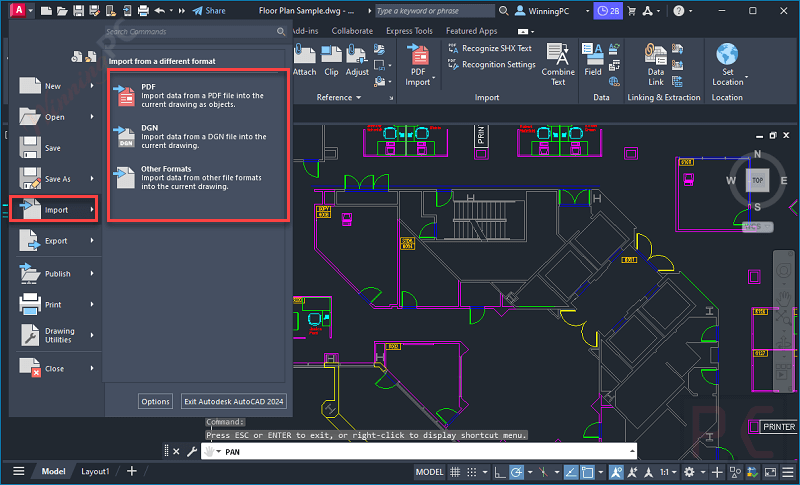Click the Plot printer icon in quick access toolbar

pos(143,11)
